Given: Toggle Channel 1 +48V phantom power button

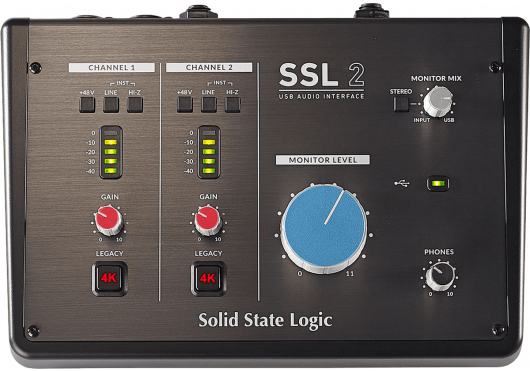Looking at the screenshot, I should click(87, 105).
